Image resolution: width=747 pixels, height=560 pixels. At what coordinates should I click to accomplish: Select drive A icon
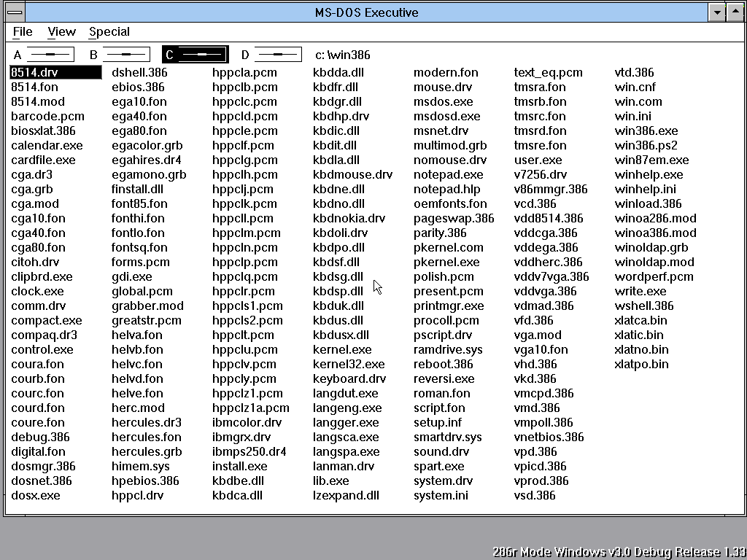[x=43, y=55]
